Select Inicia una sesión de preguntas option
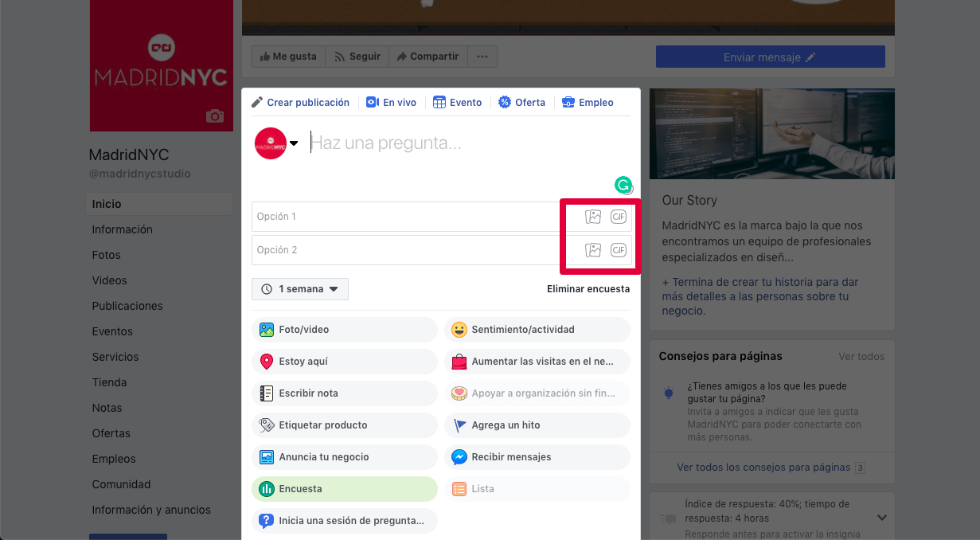Image resolution: width=980 pixels, height=540 pixels. pyautogui.click(x=345, y=521)
